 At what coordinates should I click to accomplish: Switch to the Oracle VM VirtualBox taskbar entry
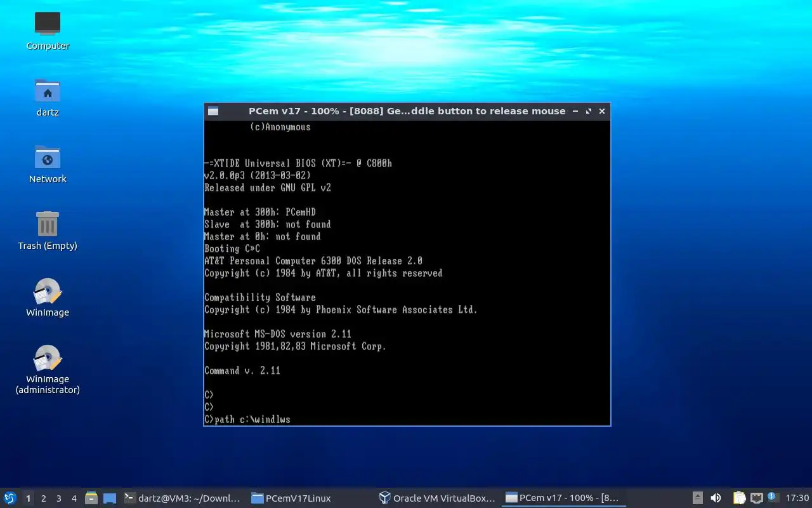[x=437, y=498]
